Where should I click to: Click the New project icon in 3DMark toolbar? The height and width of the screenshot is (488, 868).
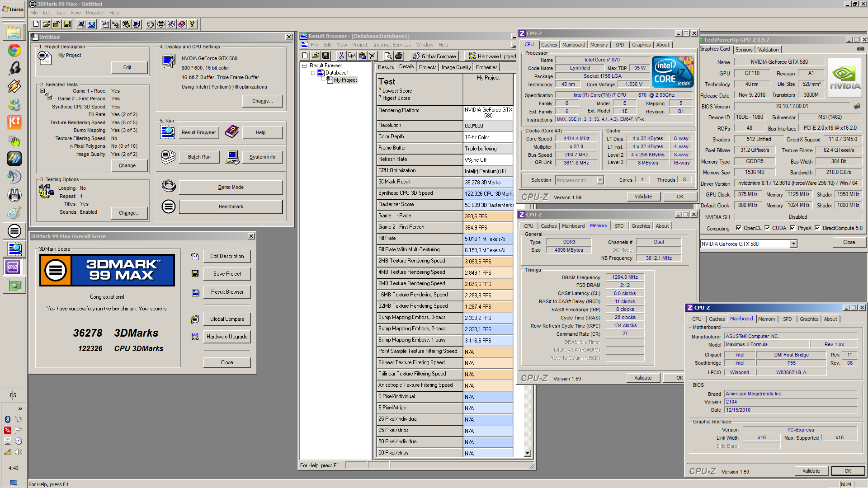point(36,24)
